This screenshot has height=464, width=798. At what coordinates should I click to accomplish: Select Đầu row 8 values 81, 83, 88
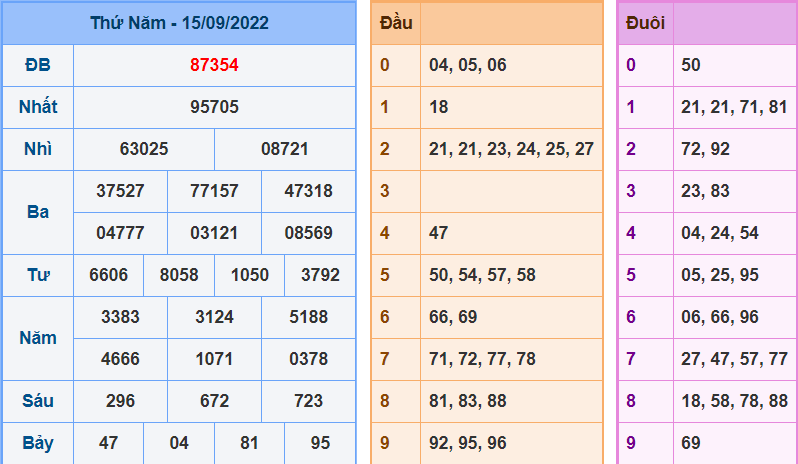click(468, 401)
